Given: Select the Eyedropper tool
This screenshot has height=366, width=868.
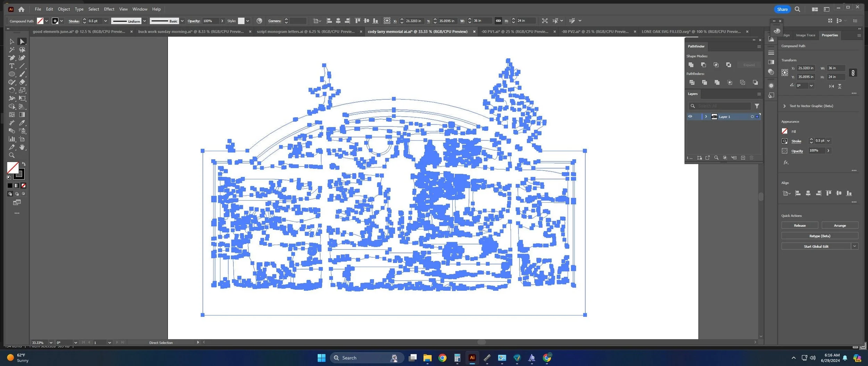Looking at the screenshot, I should [x=22, y=123].
